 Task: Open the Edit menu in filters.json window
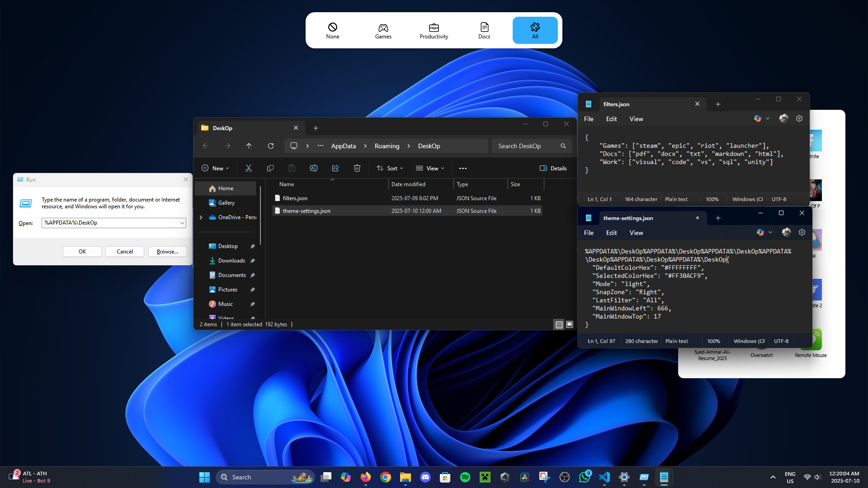coord(611,118)
